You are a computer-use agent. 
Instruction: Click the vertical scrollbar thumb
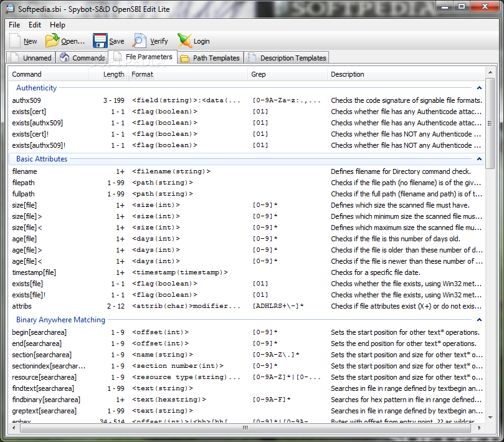pyautogui.click(x=490, y=123)
